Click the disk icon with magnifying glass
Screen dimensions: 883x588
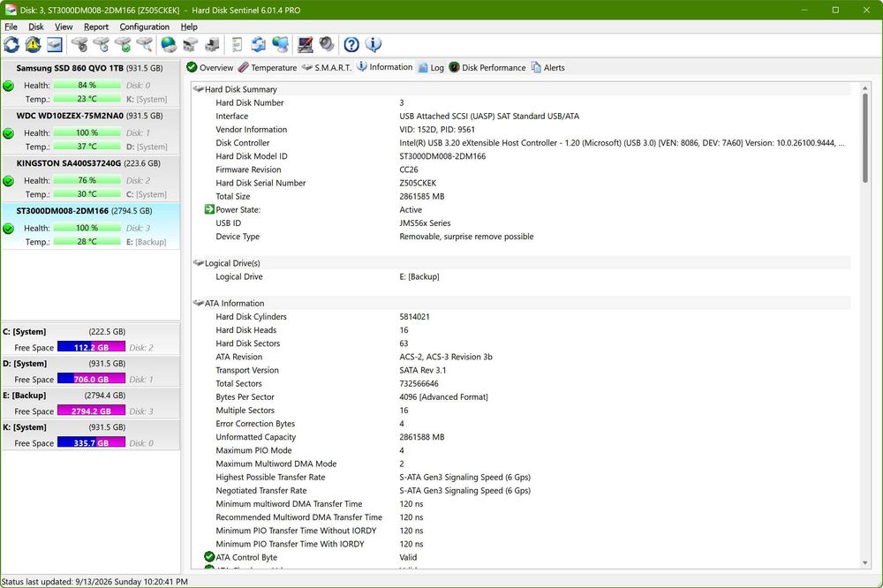(x=145, y=44)
